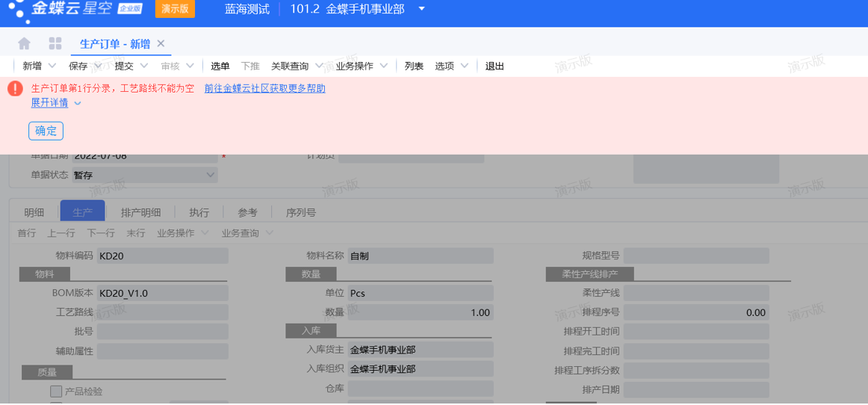Switch to the 明细 tab

[x=34, y=212]
